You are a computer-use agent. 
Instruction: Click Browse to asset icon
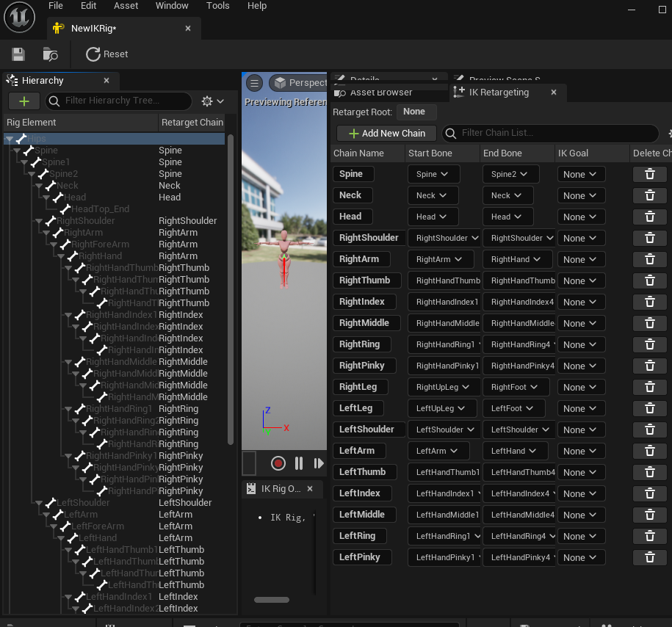tap(50, 54)
